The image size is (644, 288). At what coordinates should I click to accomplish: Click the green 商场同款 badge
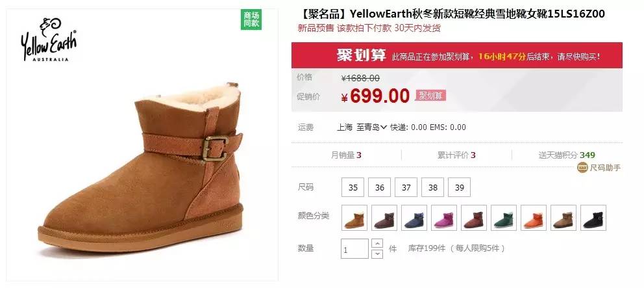pos(251,20)
